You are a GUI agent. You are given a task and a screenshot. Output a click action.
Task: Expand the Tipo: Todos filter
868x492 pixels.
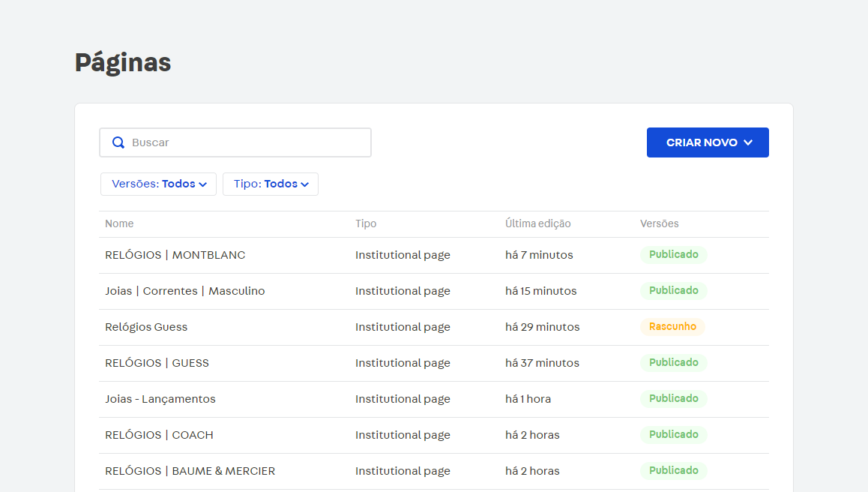coord(270,184)
